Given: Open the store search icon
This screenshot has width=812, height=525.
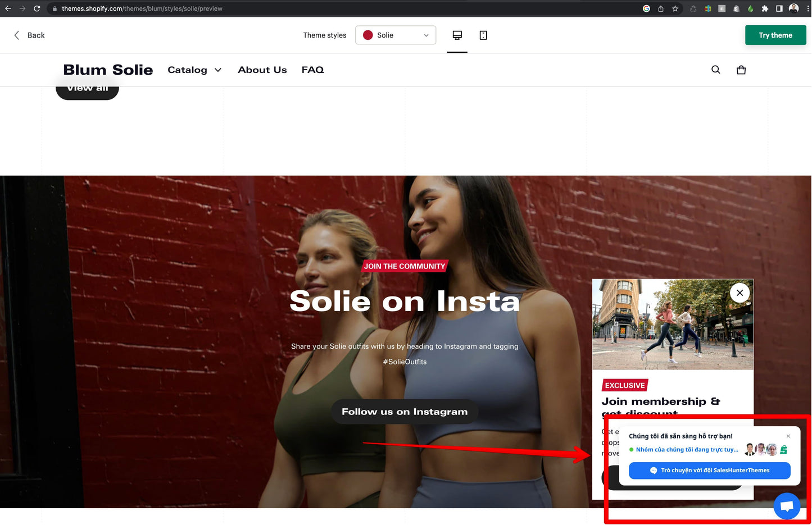Looking at the screenshot, I should (x=715, y=70).
